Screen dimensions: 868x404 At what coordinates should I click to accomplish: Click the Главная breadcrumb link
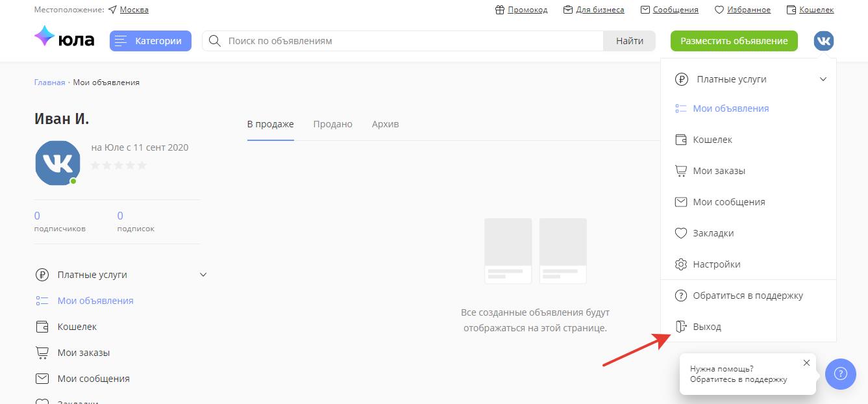tap(49, 82)
